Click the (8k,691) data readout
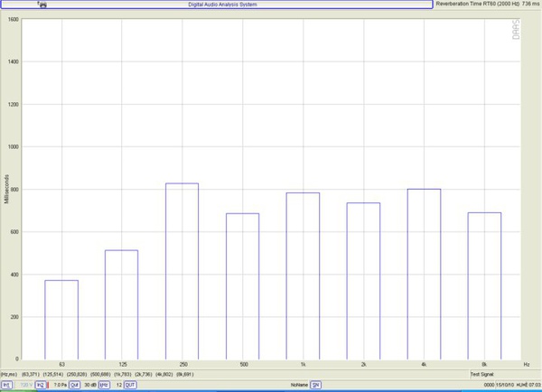The width and height of the screenshot is (542, 392). click(x=185, y=374)
